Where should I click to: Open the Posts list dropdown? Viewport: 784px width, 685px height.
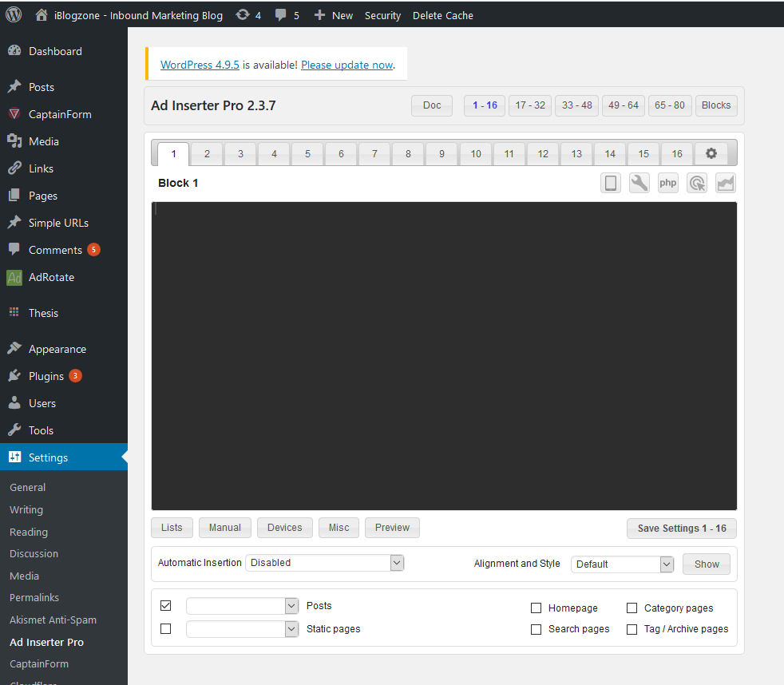point(243,605)
